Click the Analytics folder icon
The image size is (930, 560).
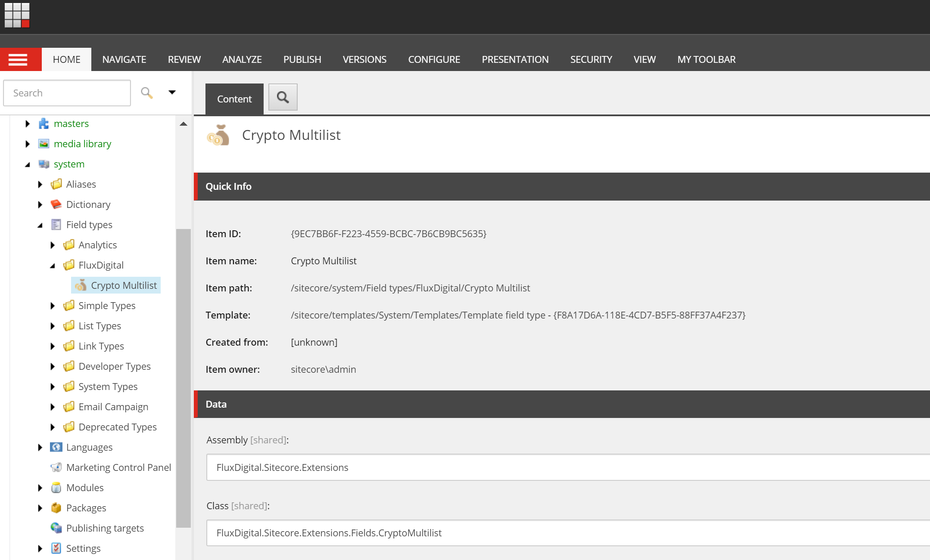point(69,245)
